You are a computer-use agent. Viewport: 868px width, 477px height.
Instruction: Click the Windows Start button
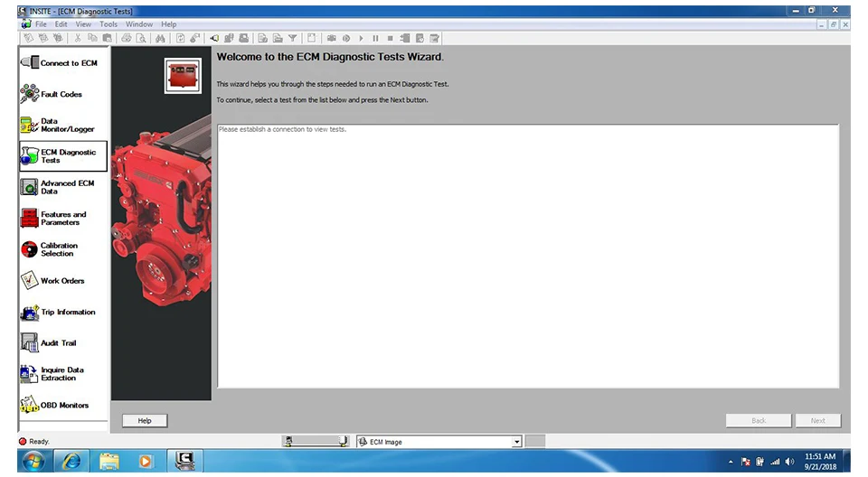33,461
